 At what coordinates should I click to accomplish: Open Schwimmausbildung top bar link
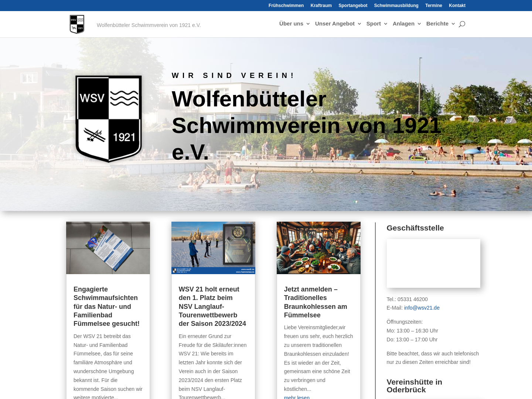coord(396,6)
